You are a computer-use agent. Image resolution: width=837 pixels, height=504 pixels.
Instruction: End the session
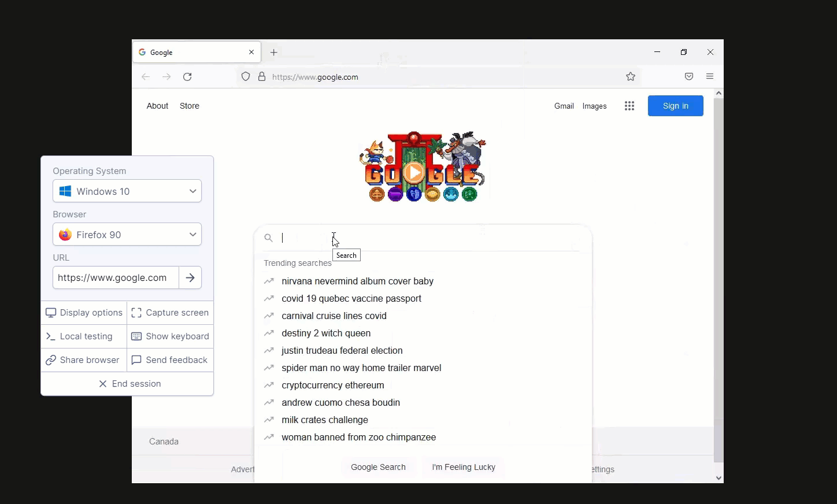point(127,384)
